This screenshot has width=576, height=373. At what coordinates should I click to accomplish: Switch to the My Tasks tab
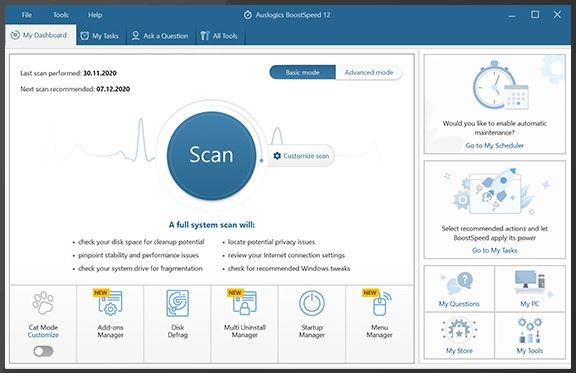tap(100, 36)
